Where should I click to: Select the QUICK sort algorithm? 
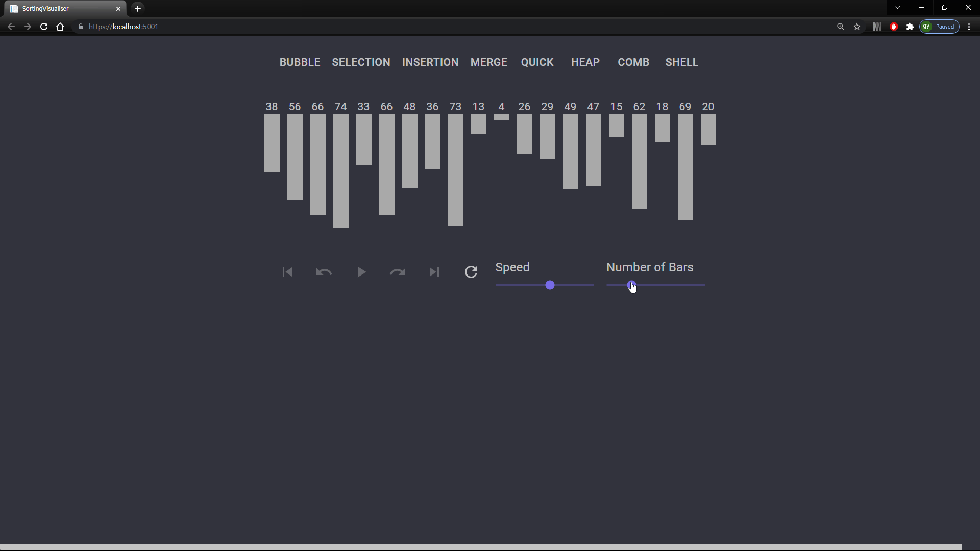pyautogui.click(x=537, y=62)
